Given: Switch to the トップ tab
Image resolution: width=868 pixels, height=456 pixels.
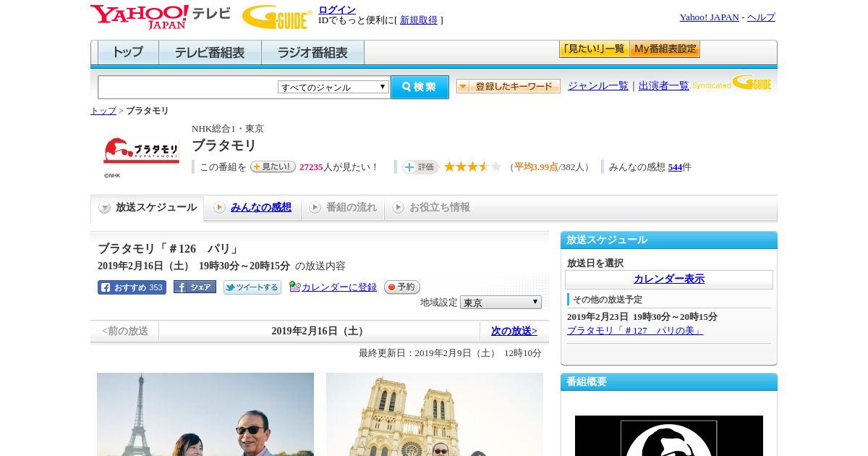Looking at the screenshot, I should 128,53.
